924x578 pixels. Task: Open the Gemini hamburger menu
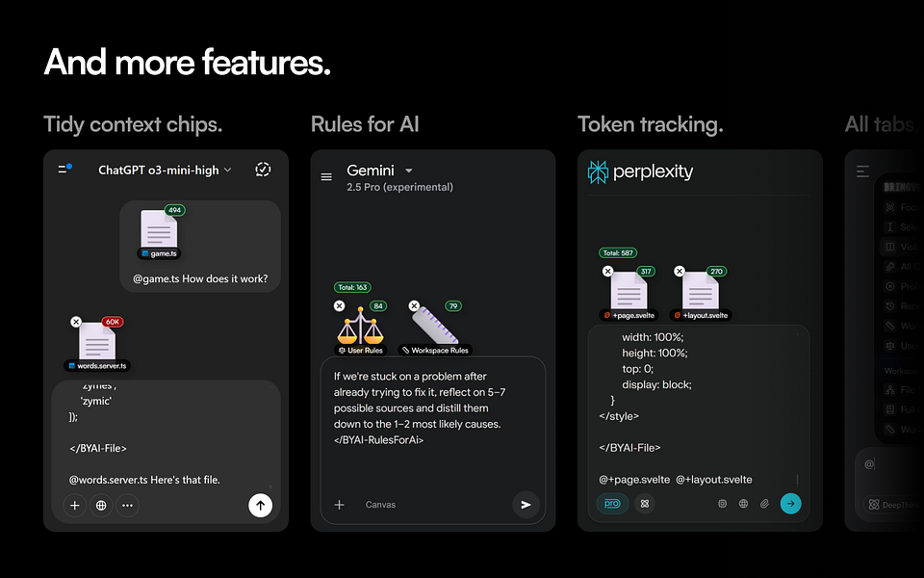326,177
